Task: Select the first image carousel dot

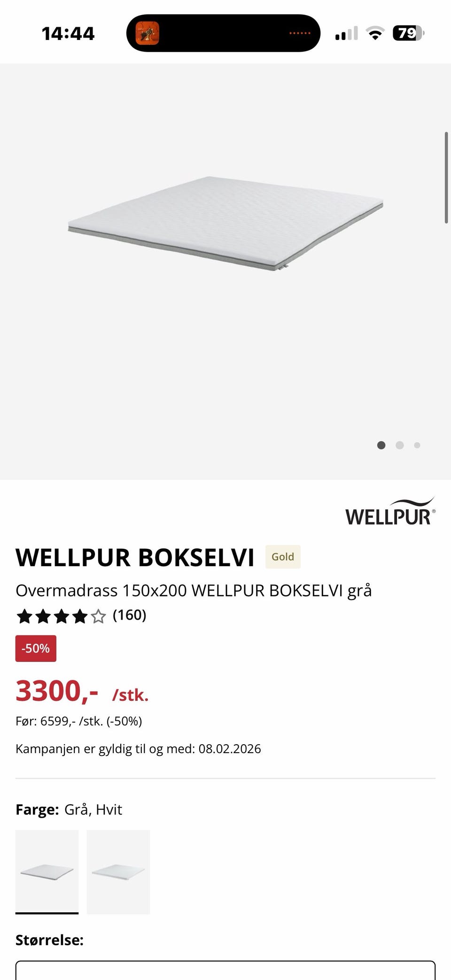Action: pos(381,445)
